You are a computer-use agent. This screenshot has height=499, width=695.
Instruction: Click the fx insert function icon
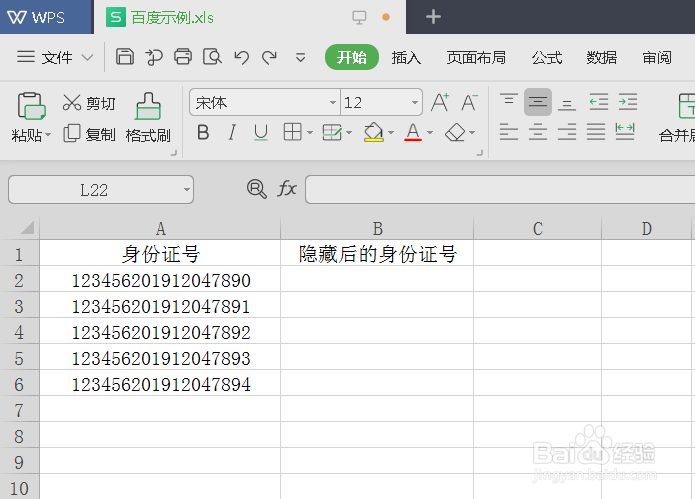(x=287, y=189)
